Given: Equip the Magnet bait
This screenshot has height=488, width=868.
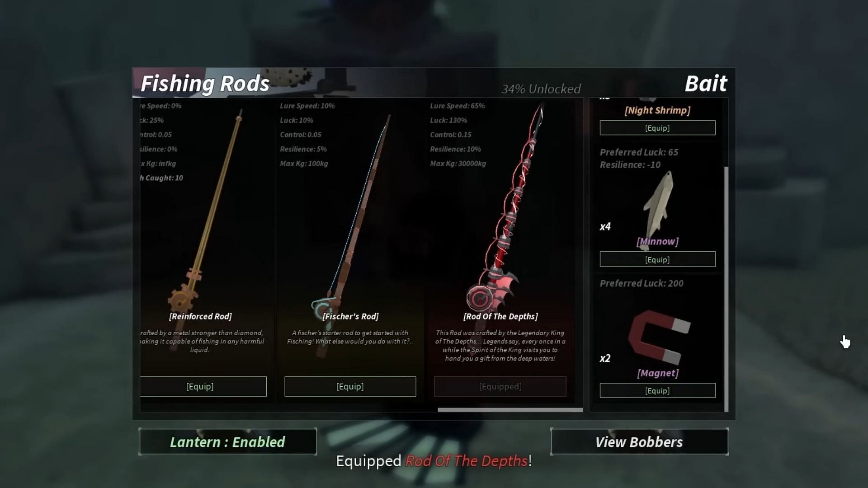Looking at the screenshot, I should pyautogui.click(x=657, y=391).
